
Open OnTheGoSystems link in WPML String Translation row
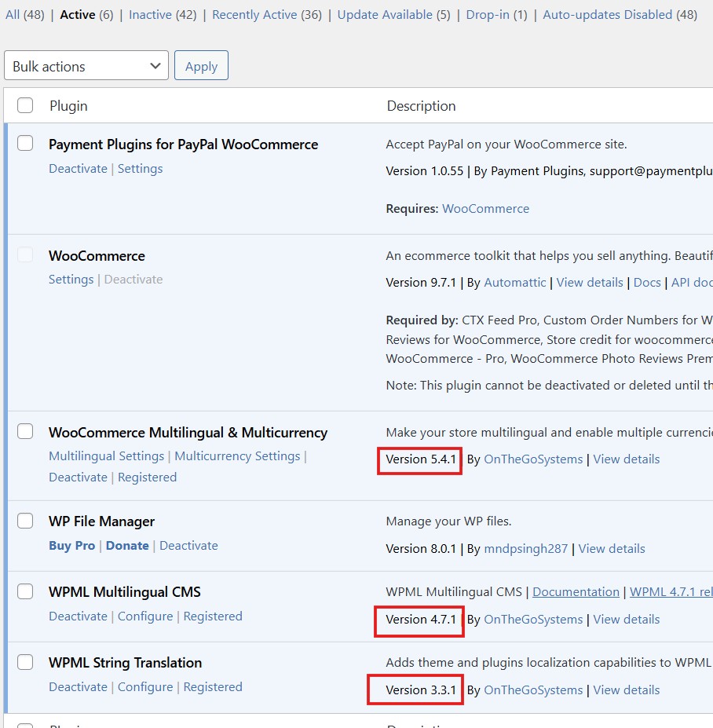coord(533,690)
